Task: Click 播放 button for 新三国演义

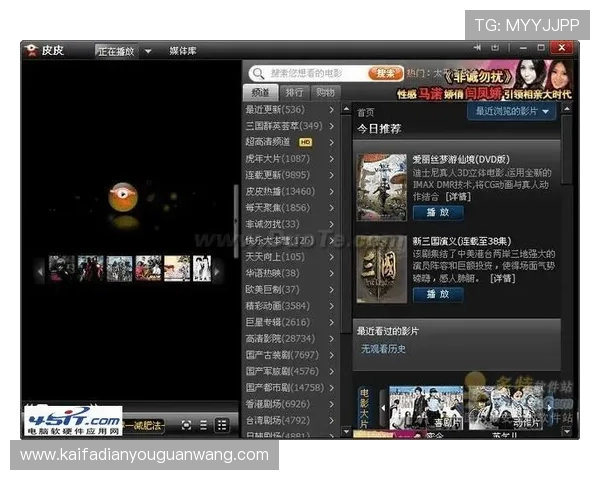Action: click(438, 294)
